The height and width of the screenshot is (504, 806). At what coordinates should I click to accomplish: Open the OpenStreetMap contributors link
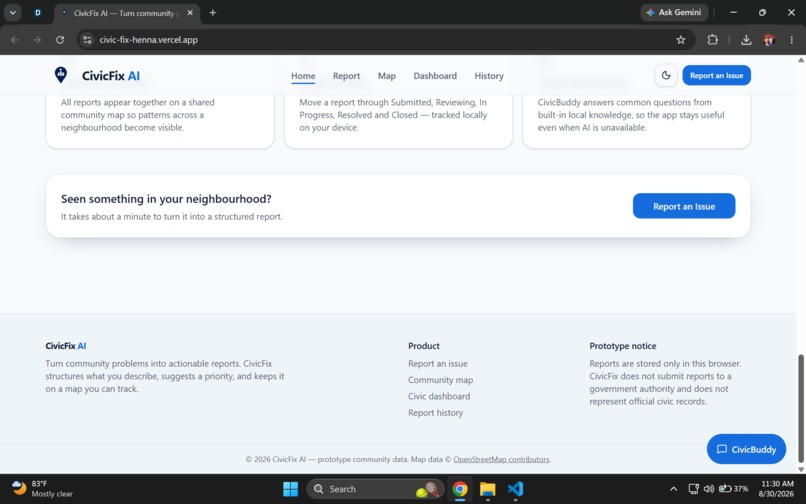pyautogui.click(x=501, y=459)
